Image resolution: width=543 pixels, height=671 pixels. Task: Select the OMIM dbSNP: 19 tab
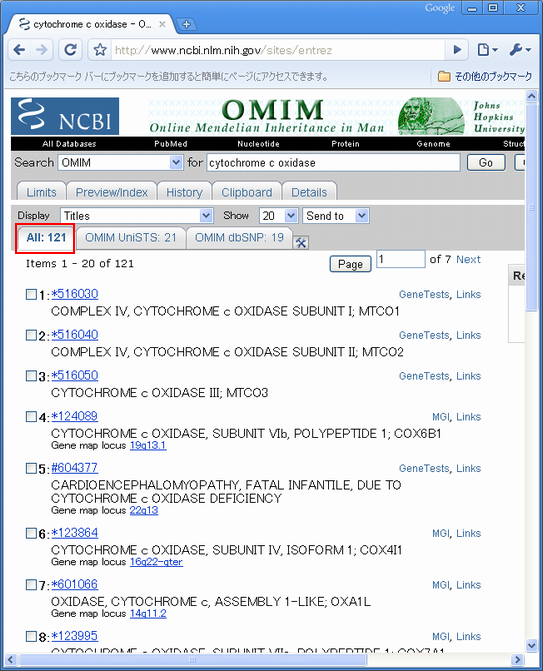(x=239, y=238)
